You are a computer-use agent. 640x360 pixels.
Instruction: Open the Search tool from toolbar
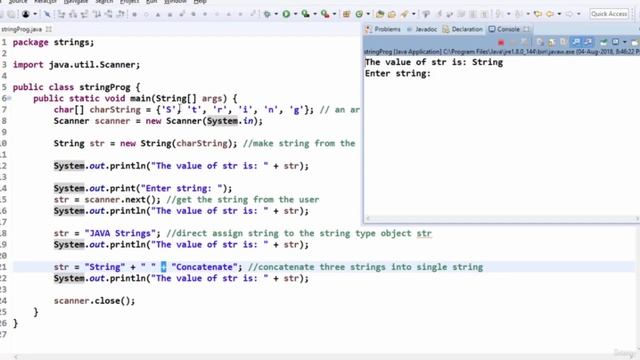404,14
